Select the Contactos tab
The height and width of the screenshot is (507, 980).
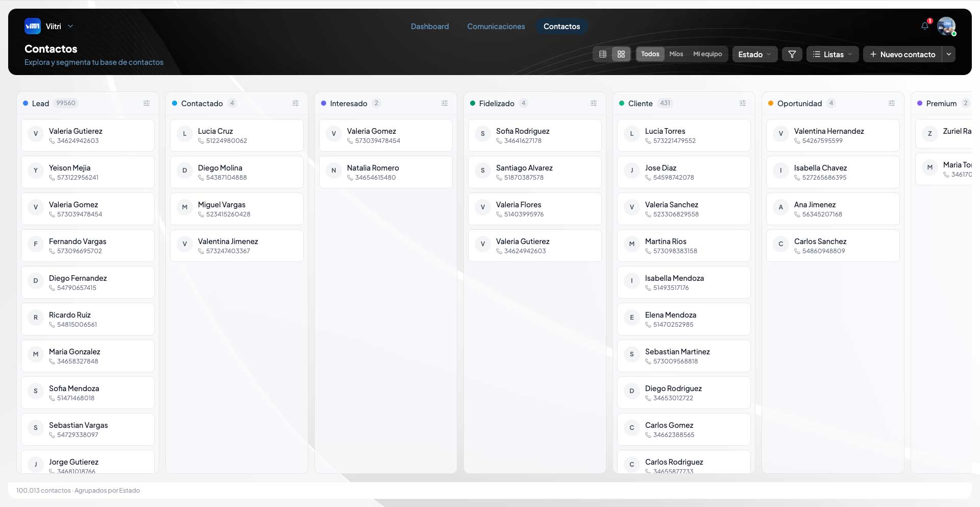(561, 27)
